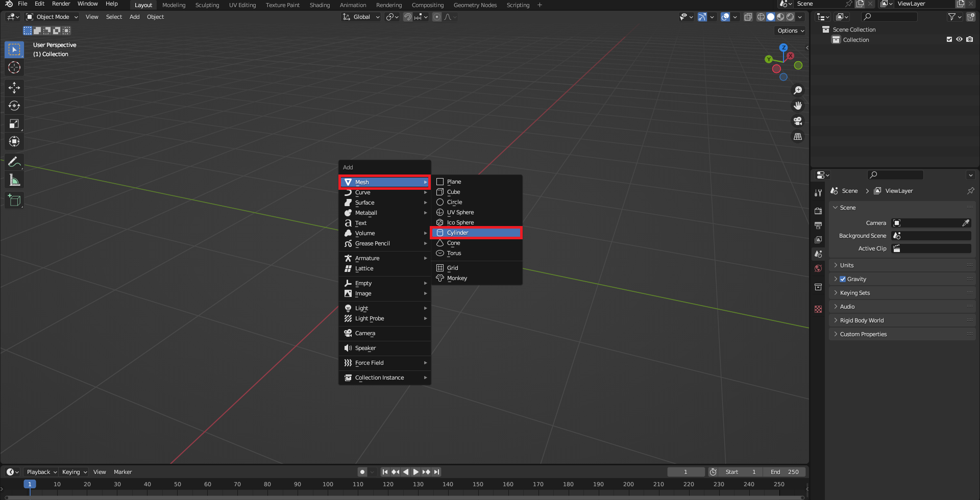The image size is (980, 500).
Task: Switch to the Modeling workspace tab
Action: tap(174, 5)
